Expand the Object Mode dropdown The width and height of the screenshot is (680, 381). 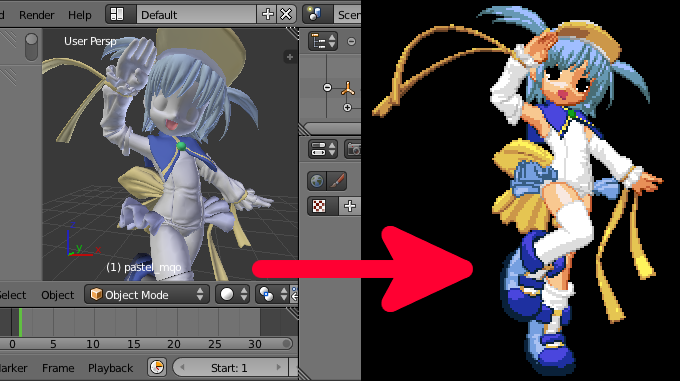147,295
